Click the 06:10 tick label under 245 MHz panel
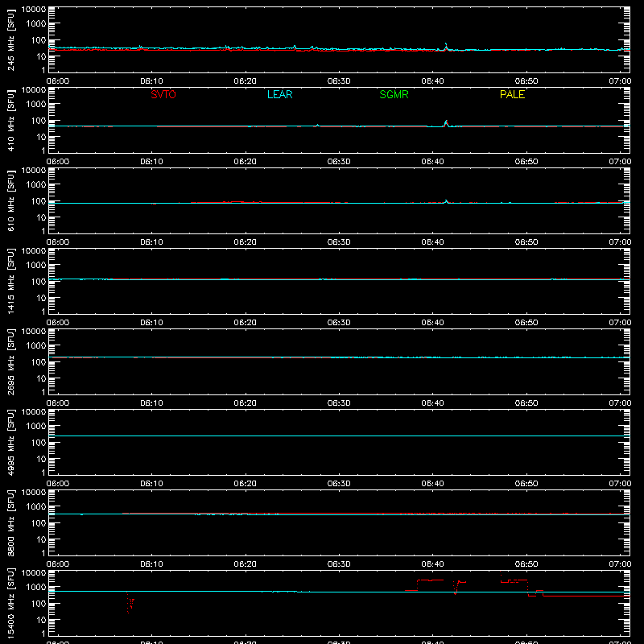Viewport: 644px width, 644px height. 151,81
